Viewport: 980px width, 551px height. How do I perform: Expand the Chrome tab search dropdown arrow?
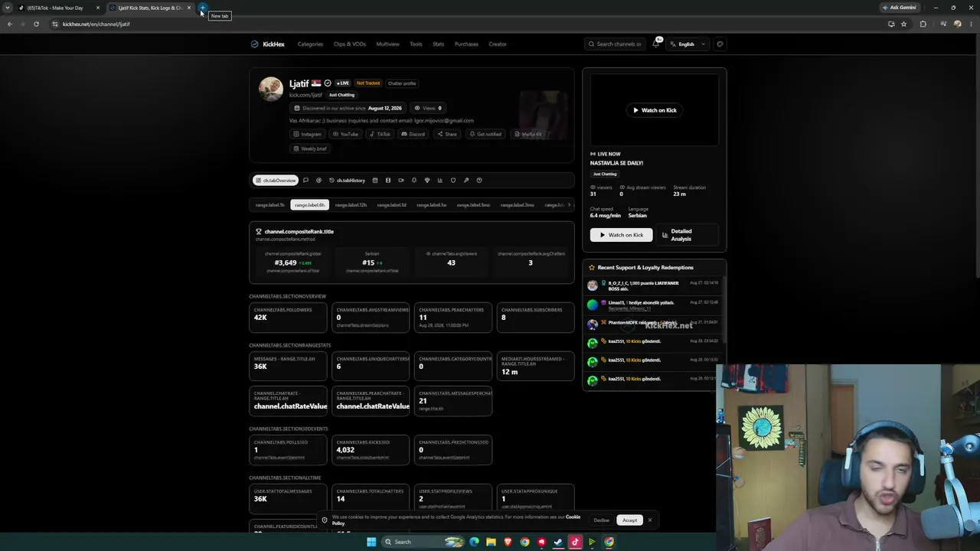click(8, 8)
